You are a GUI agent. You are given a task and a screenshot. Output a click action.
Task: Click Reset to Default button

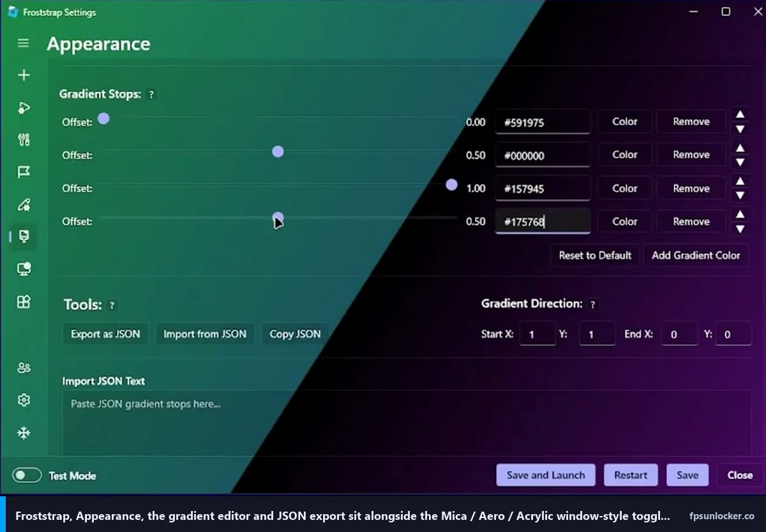pyautogui.click(x=595, y=255)
